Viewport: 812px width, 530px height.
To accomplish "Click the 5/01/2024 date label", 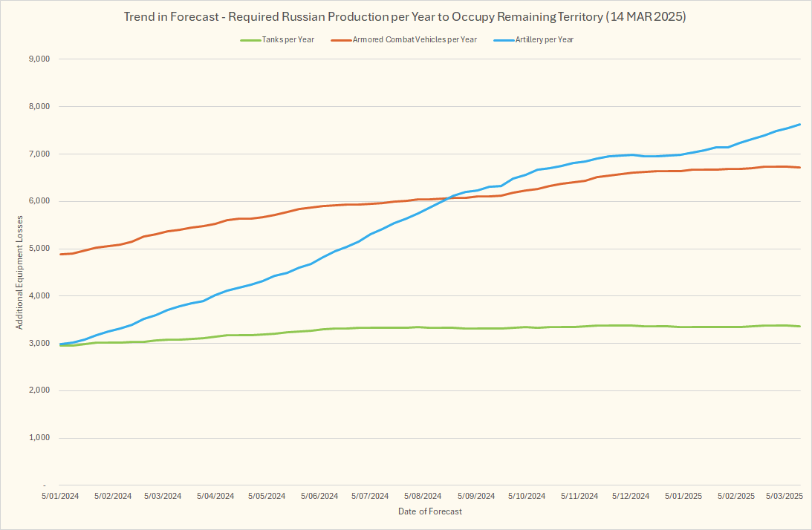I will click(61, 495).
